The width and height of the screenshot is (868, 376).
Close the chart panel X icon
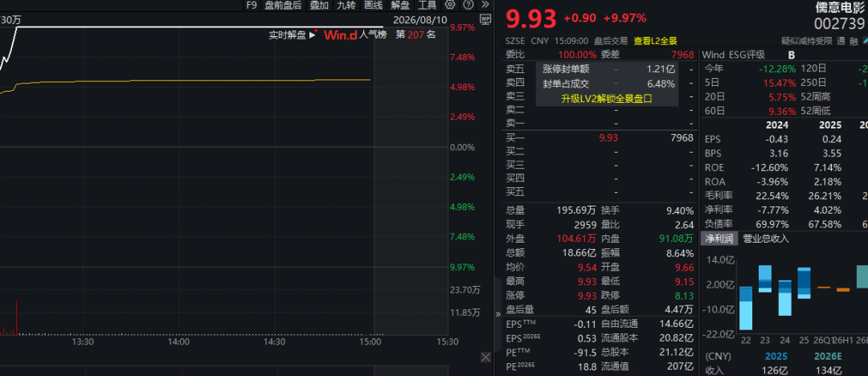coord(485,358)
